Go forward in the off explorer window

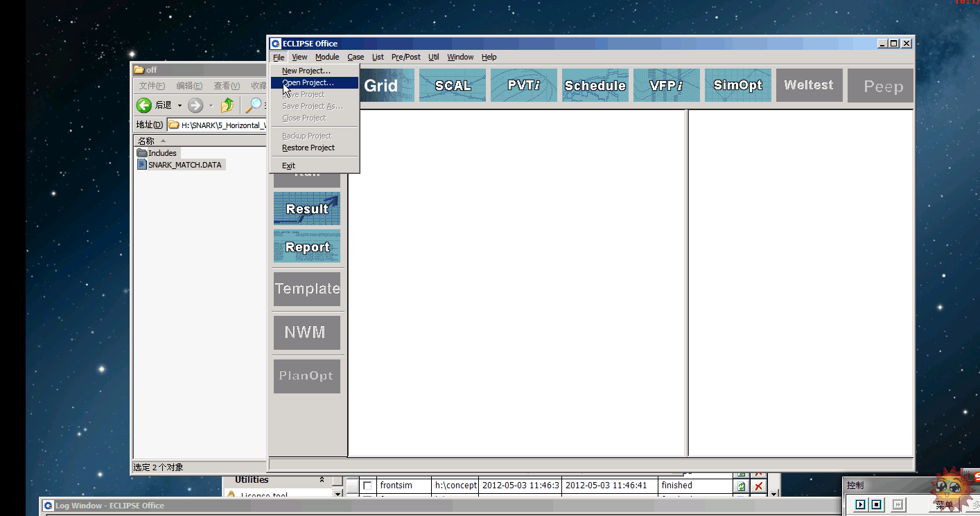(x=195, y=105)
